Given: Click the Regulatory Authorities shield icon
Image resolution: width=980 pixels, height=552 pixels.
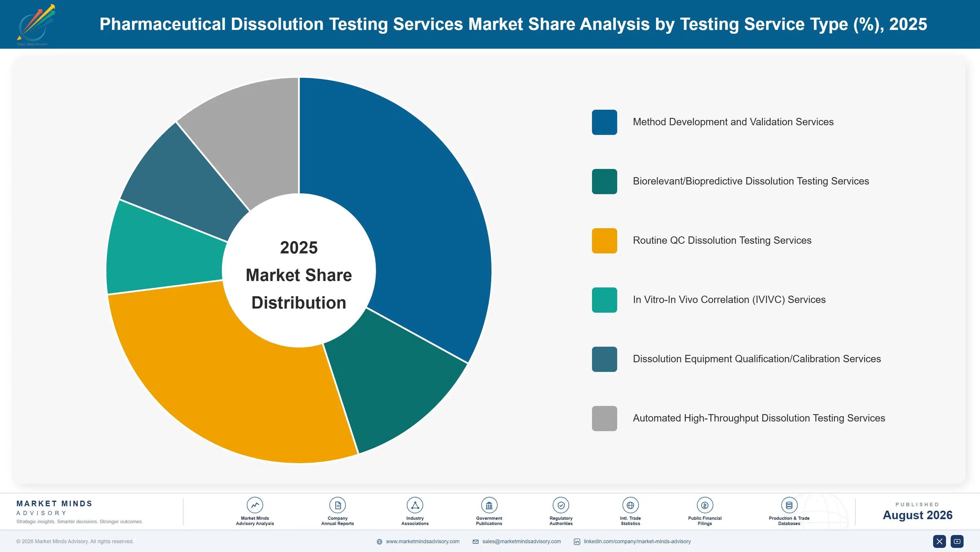Looking at the screenshot, I should 561,505.
